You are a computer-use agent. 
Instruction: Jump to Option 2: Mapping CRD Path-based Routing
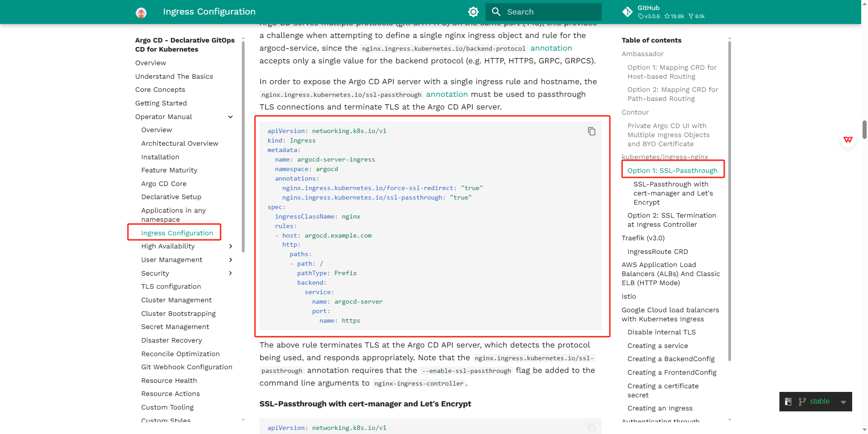[673, 94]
